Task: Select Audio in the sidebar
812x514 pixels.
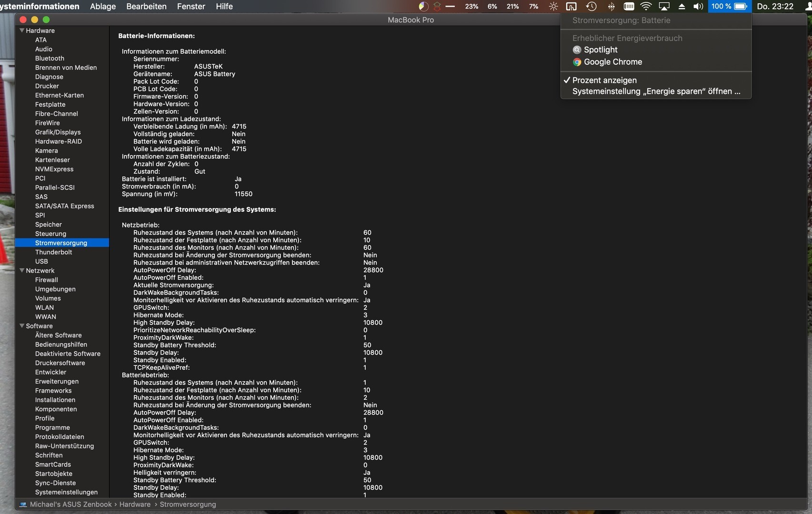Action: [44, 49]
